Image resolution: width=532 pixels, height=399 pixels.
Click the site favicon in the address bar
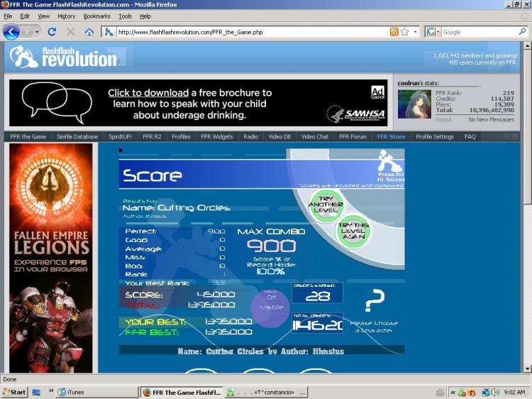(x=109, y=32)
